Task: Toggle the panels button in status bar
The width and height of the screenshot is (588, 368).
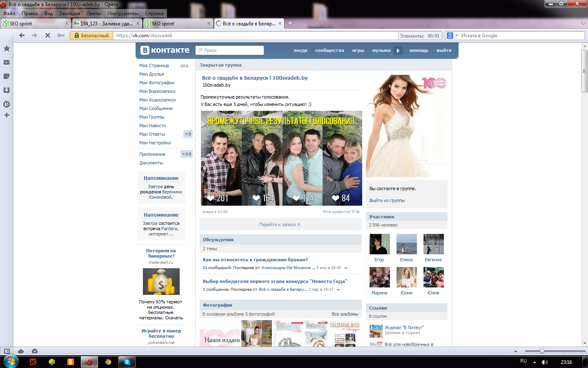Action: (x=7, y=351)
